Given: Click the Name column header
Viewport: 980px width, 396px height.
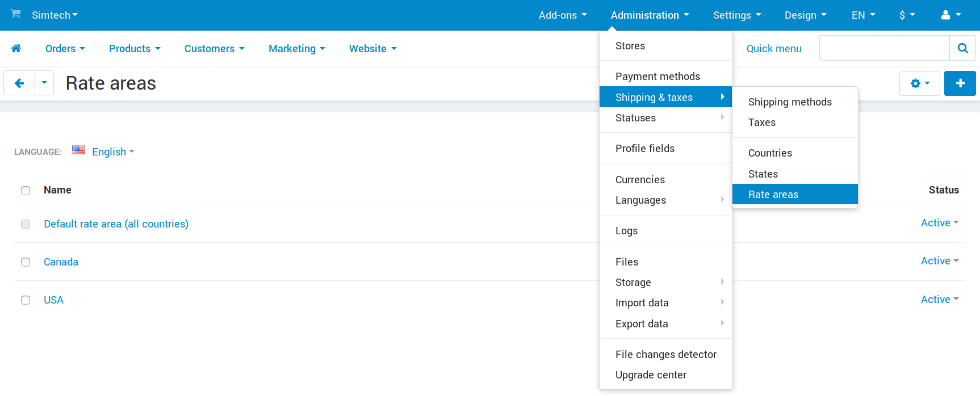Looking at the screenshot, I should click(57, 190).
